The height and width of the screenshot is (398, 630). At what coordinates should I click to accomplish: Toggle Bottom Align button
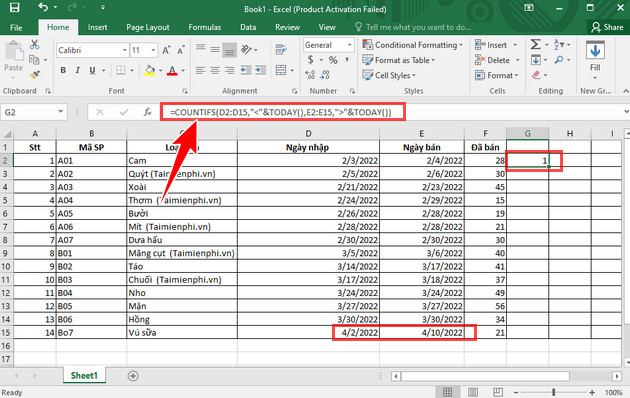[x=229, y=50]
